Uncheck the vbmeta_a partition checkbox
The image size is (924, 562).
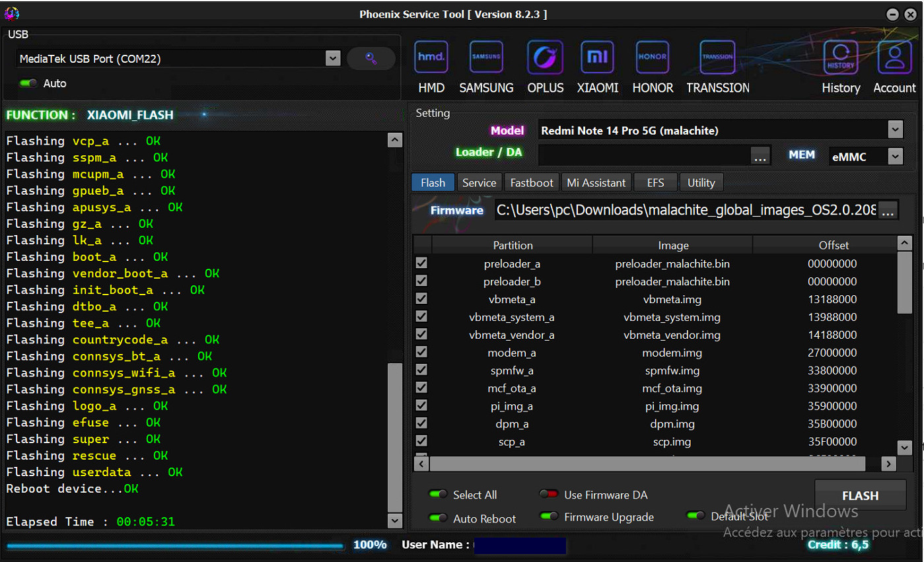[421, 299]
